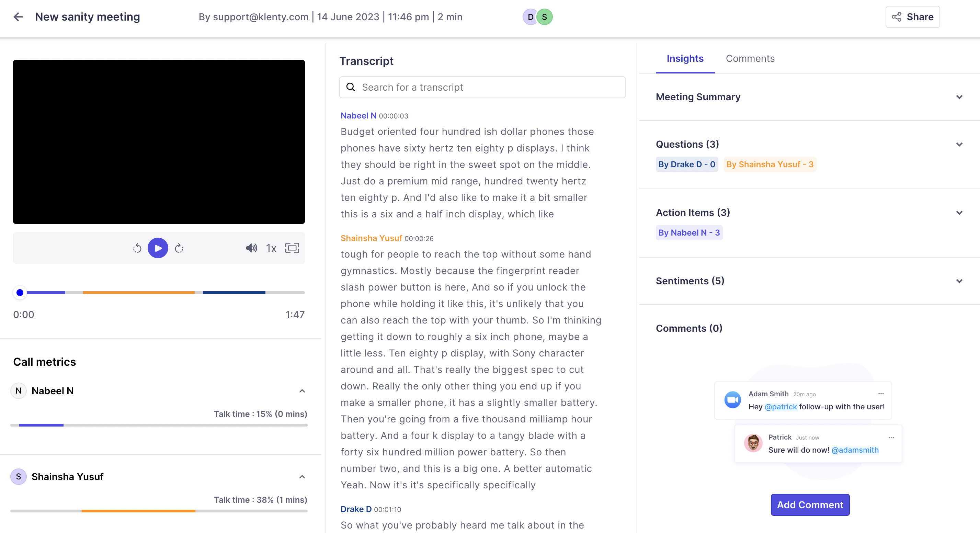Filter action items By Nabeel N

688,233
